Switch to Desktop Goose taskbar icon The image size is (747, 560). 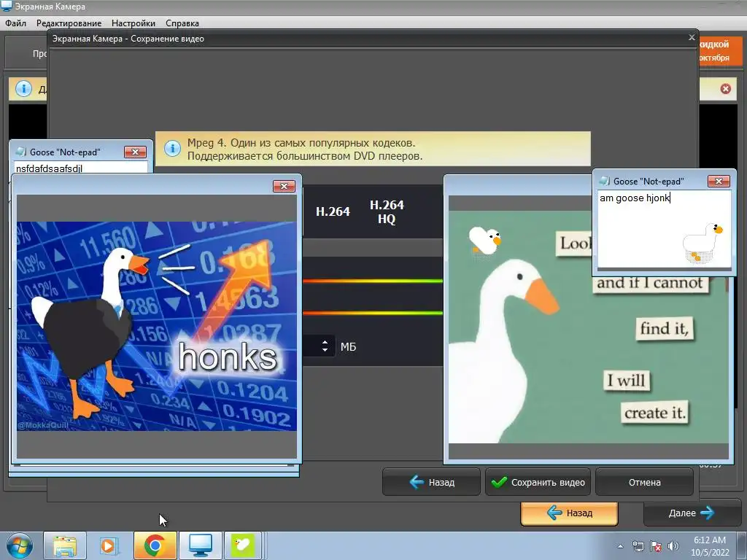(x=243, y=545)
